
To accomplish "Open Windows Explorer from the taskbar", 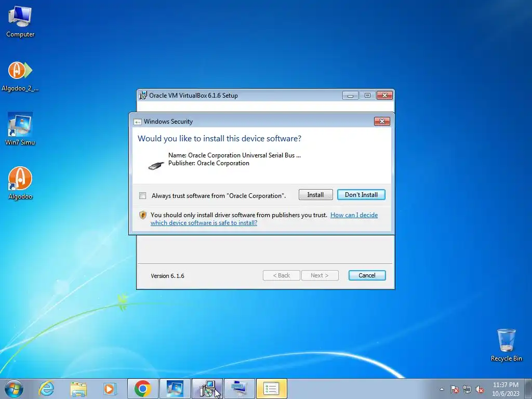I will (78, 389).
